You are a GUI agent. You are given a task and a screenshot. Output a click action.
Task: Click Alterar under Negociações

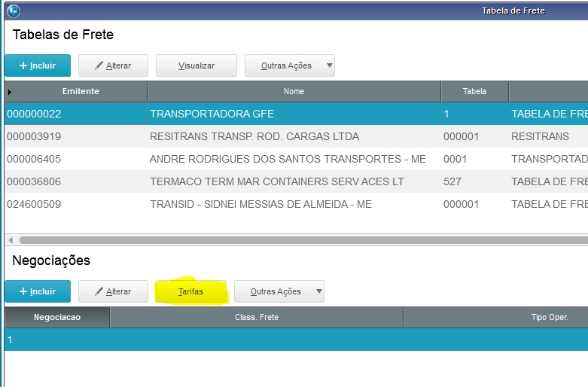[x=113, y=291]
